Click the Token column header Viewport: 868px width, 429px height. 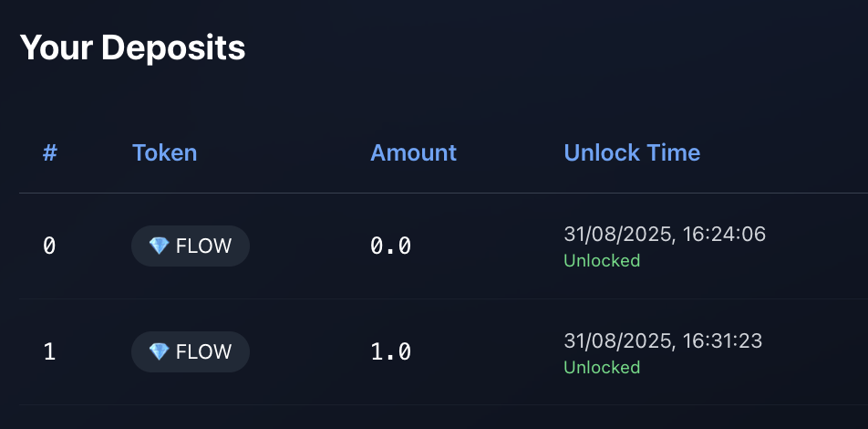tap(164, 152)
